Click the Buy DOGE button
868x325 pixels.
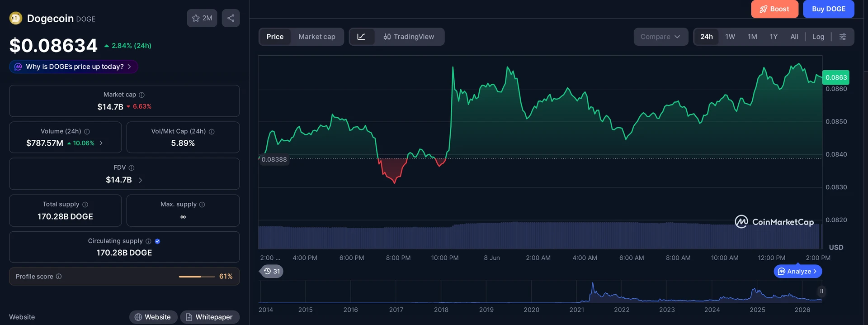tap(828, 9)
